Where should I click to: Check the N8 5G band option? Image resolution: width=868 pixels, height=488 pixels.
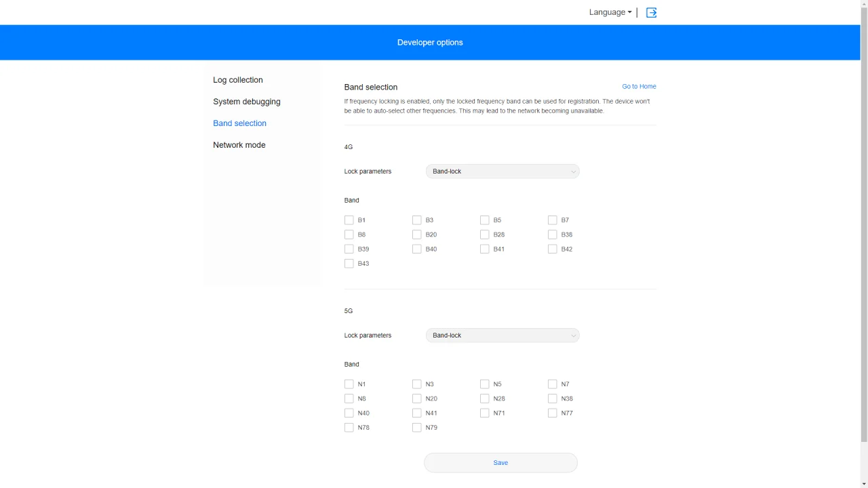click(349, 399)
